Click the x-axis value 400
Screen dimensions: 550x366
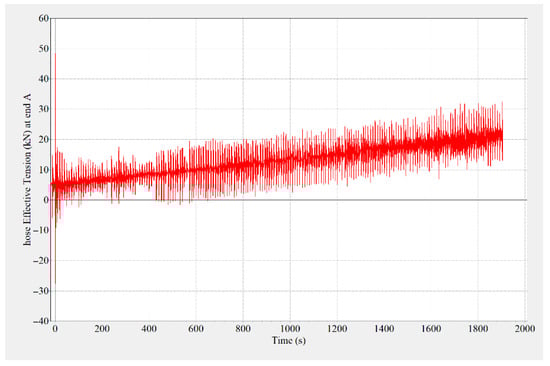pyautogui.click(x=149, y=328)
